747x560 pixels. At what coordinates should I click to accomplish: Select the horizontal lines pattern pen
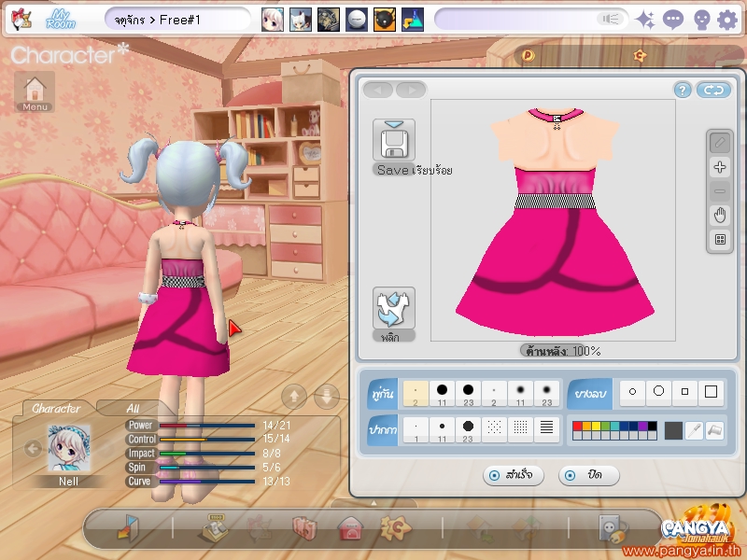(x=547, y=428)
